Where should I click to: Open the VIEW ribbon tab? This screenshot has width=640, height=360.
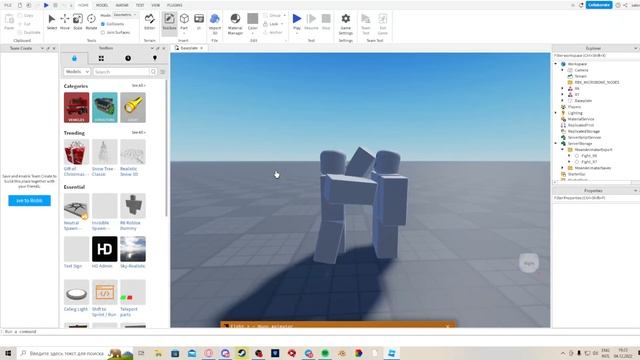tap(156, 5)
